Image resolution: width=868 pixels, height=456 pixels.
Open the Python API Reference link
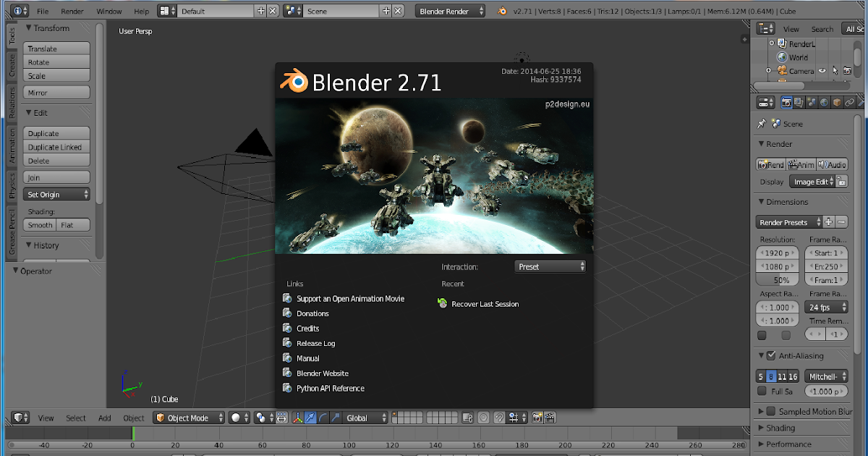[x=330, y=389]
